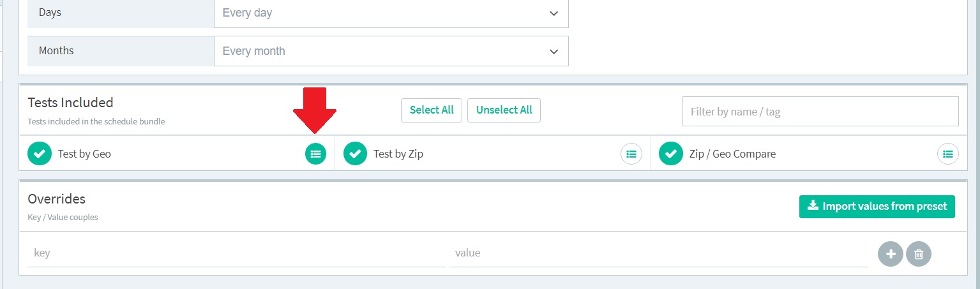Screen dimensions: 980x289
Task: Select the Test by Geo label
Action: click(x=84, y=154)
